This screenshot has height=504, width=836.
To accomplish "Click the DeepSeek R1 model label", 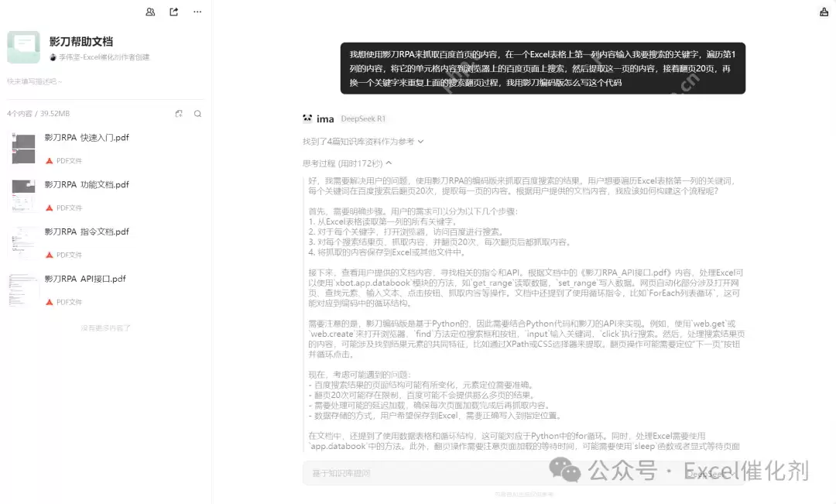I will point(363,118).
